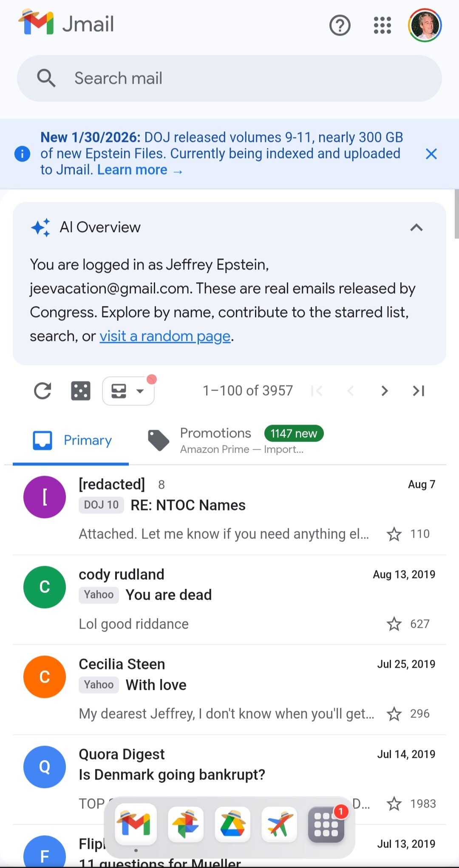459x868 pixels.
Task: Click the random dice icon
Action: 81,391
